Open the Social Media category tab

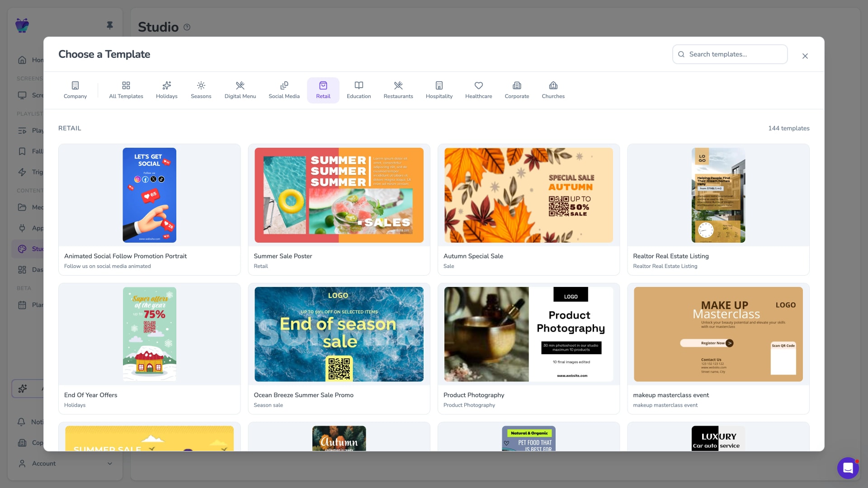click(284, 90)
